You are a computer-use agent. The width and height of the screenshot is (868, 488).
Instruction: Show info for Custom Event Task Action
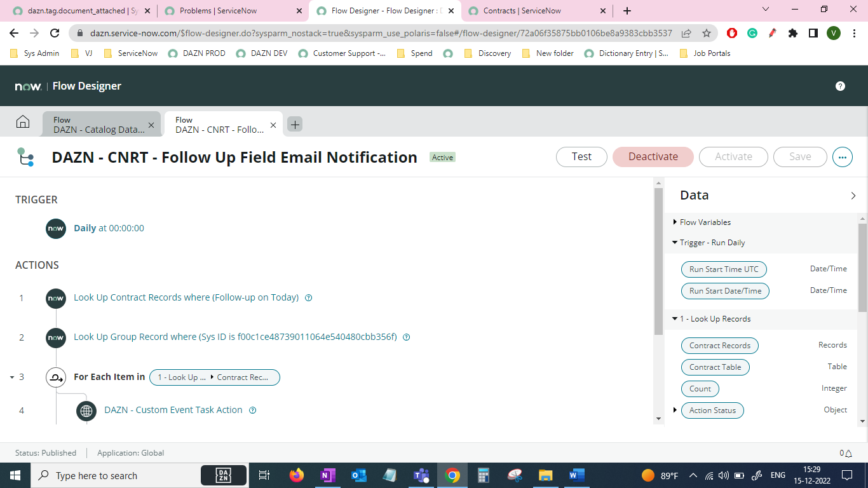[x=252, y=410]
